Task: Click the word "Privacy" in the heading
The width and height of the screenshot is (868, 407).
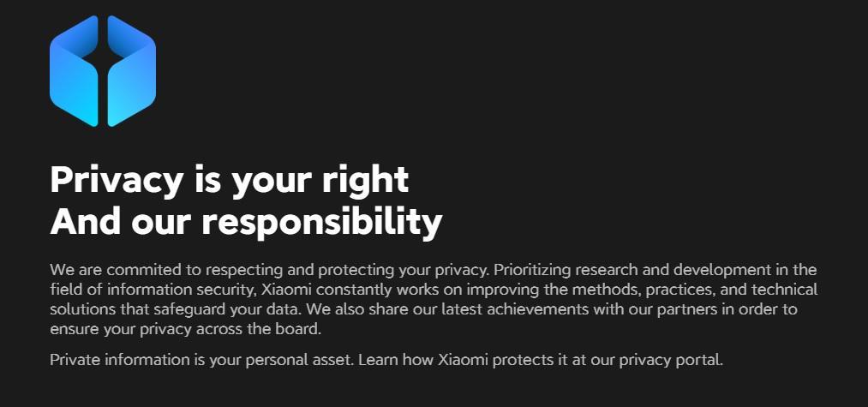Action: click(x=117, y=181)
